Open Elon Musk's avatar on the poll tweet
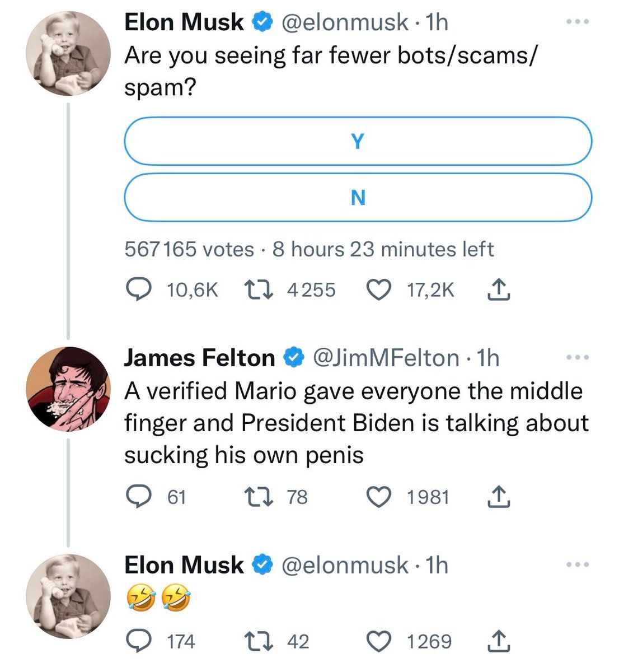 point(68,53)
